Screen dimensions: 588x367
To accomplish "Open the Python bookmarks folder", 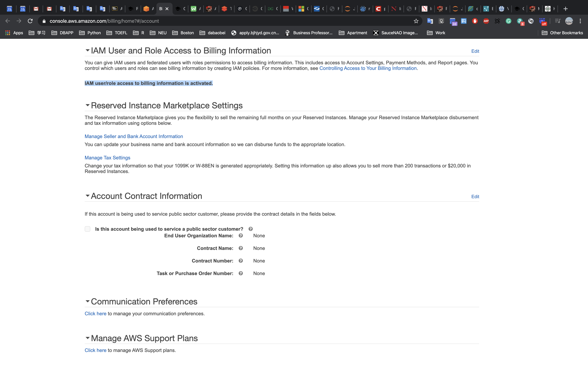I will pyautogui.click(x=90, y=33).
